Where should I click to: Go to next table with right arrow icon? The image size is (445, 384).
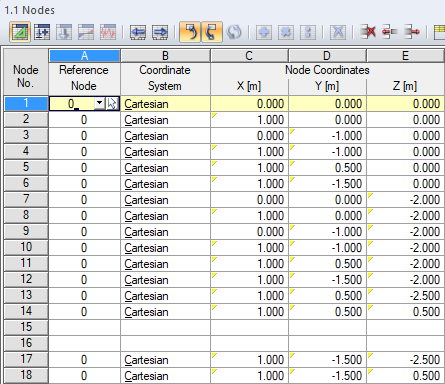coord(160,32)
